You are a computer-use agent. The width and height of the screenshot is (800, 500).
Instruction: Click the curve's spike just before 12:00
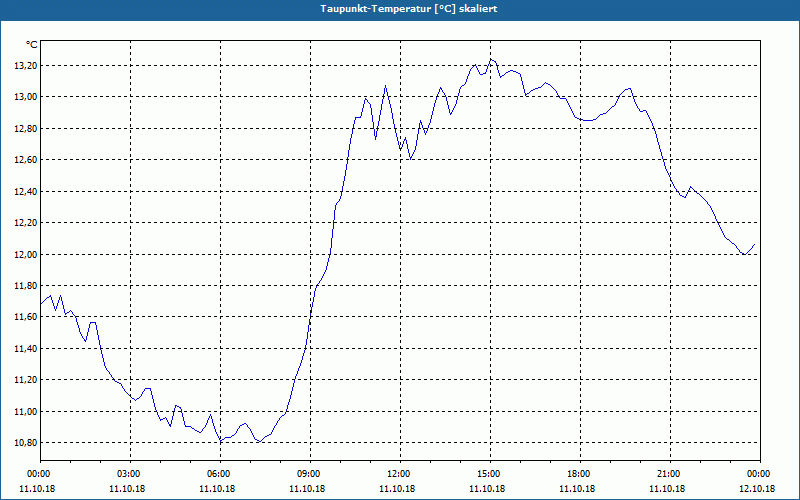[x=386, y=86]
